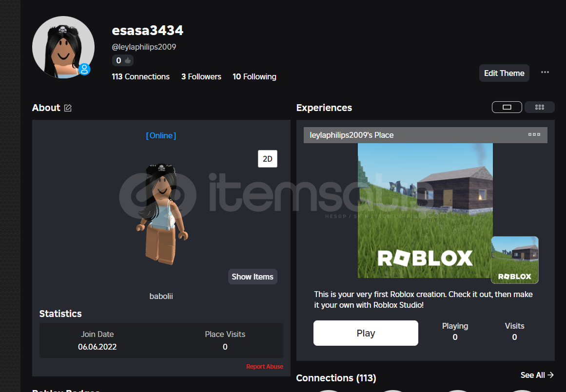Toggle avatar view with 2D button
Image resolution: width=566 pixels, height=392 pixels.
[x=268, y=159]
